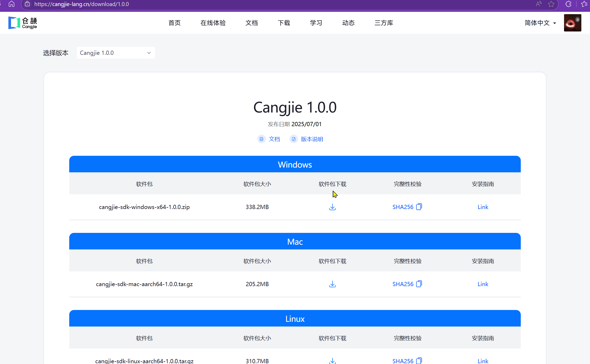Open Windows installation guide Link
The height and width of the screenshot is (364, 590).
(483, 207)
